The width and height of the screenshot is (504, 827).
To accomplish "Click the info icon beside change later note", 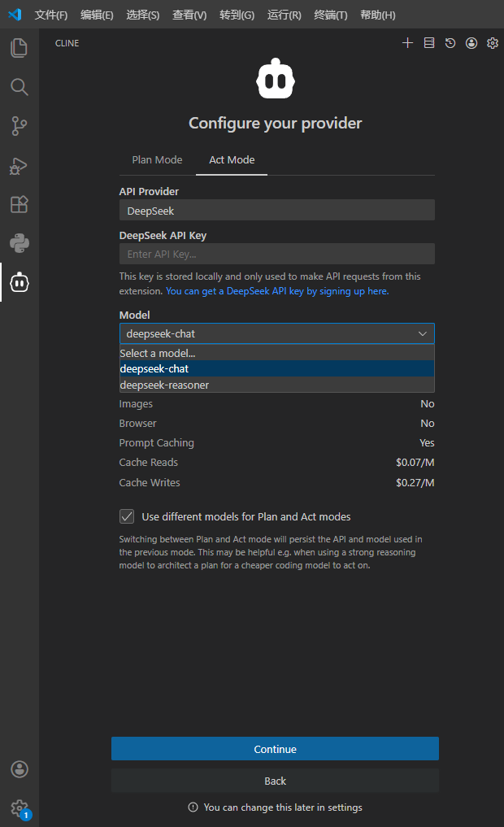I will (193, 807).
